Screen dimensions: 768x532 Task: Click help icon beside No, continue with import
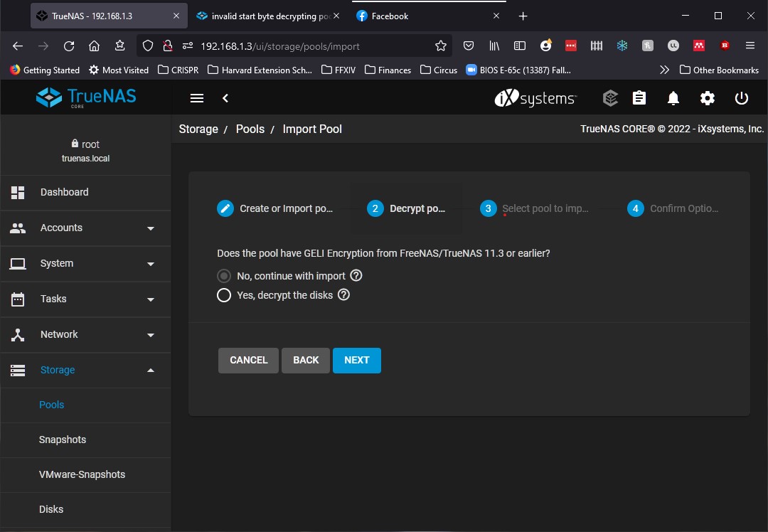pos(356,275)
